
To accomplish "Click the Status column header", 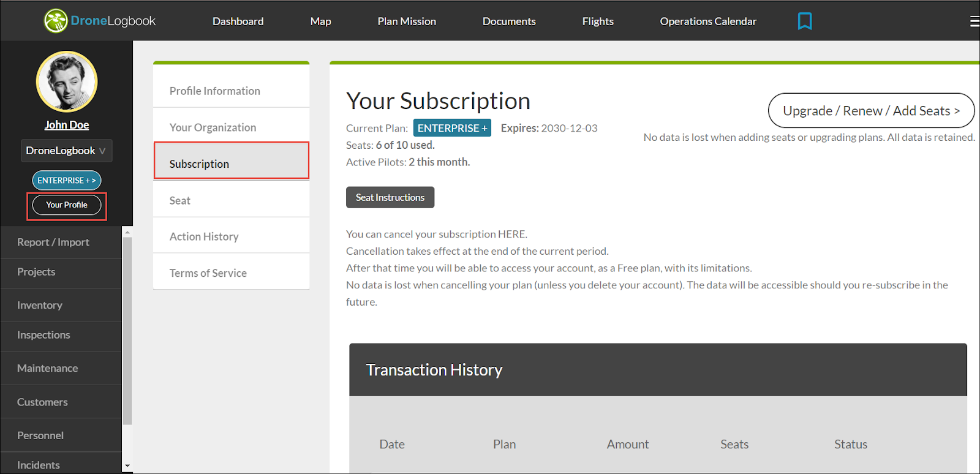I will 851,445.
